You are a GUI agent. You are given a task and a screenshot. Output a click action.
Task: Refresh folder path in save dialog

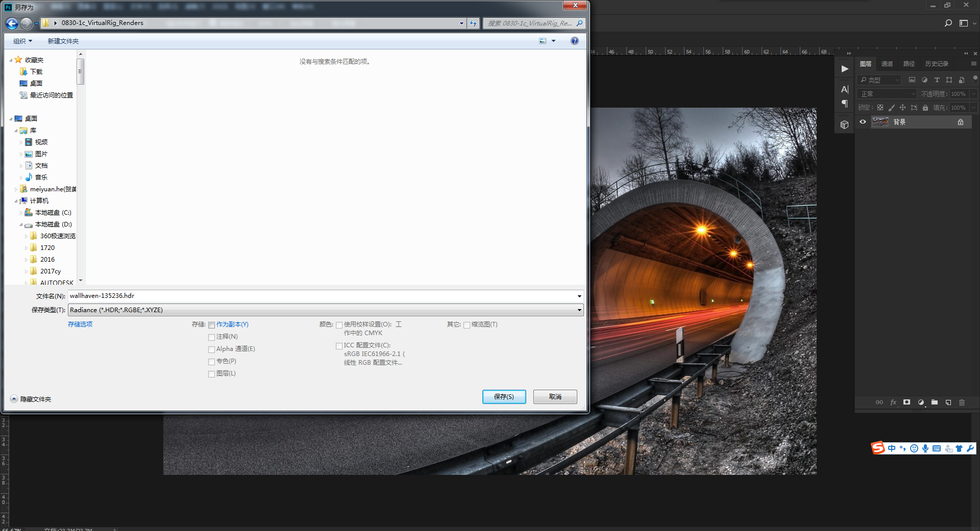[x=474, y=23]
